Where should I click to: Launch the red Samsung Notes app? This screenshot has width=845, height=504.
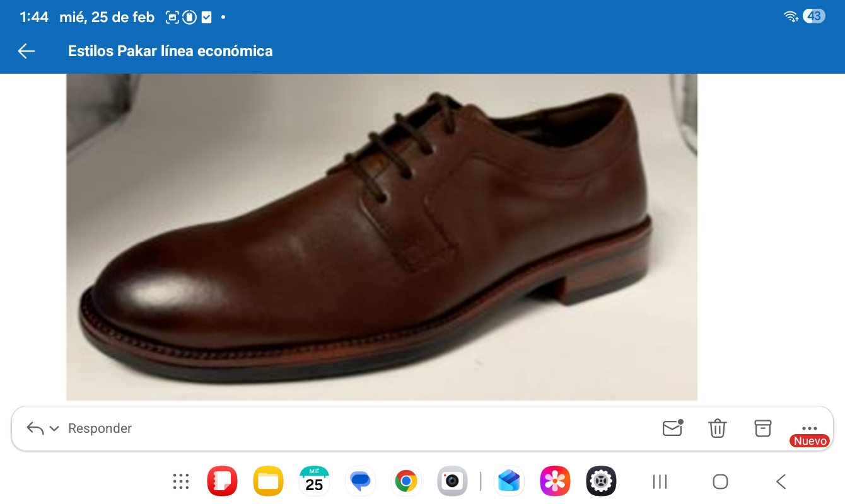click(x=222, y=481)
